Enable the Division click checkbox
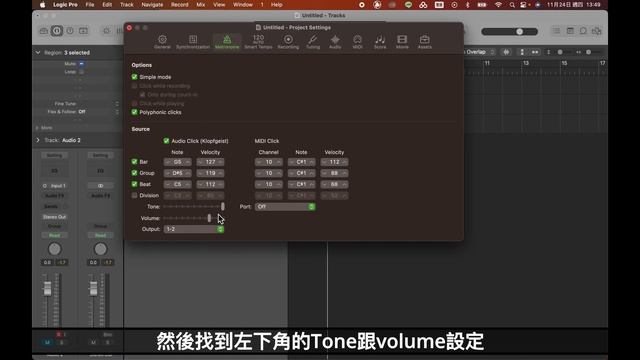 [x=134, y=196]
